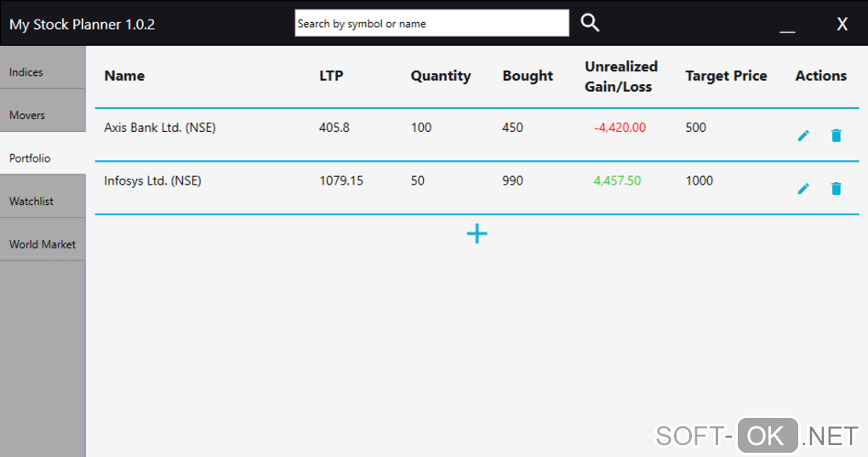
Task: Click the Axis Bank Ltd. (NSE) name
Action: coord(160,128)
